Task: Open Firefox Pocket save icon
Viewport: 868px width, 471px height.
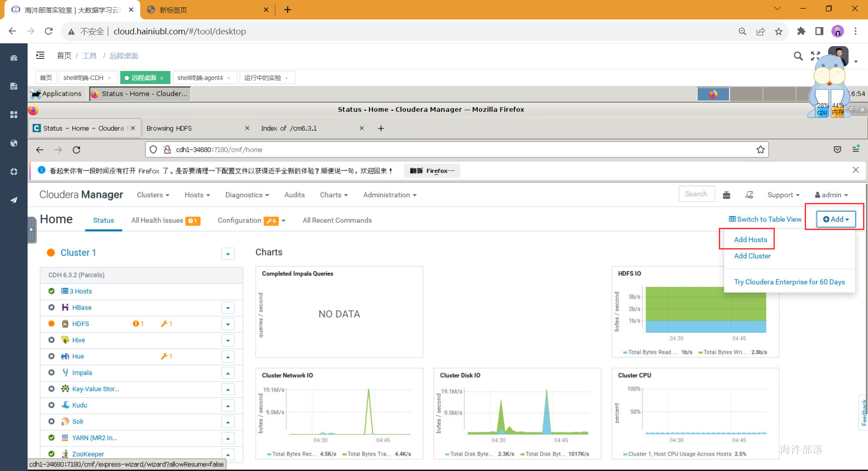Action: (837, 150)
